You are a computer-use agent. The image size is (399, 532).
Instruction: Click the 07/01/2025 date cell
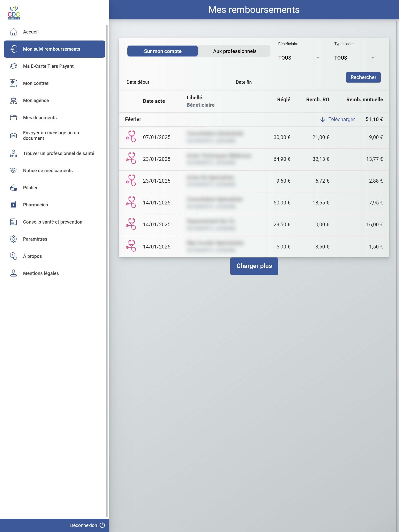click(x=157, y=137)
